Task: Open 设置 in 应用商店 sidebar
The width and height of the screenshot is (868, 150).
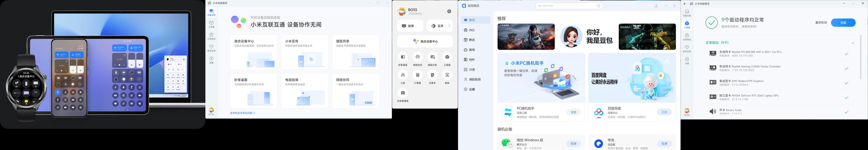Action: (475, 89)
